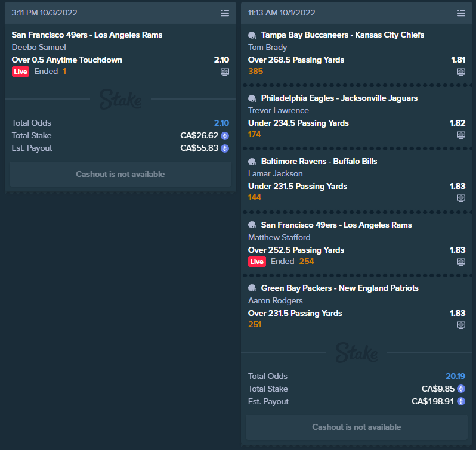Click the 385 passing yards result
Viewport: 476px width, 450px height.
point(255,72)
